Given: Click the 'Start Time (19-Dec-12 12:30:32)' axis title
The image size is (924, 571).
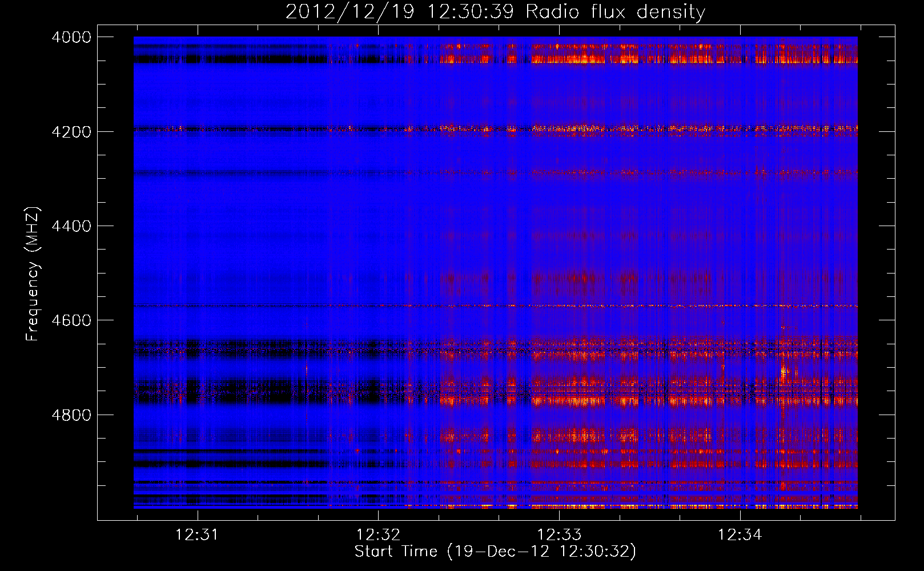Looking at the screenshot, I should tap(495, 552).
